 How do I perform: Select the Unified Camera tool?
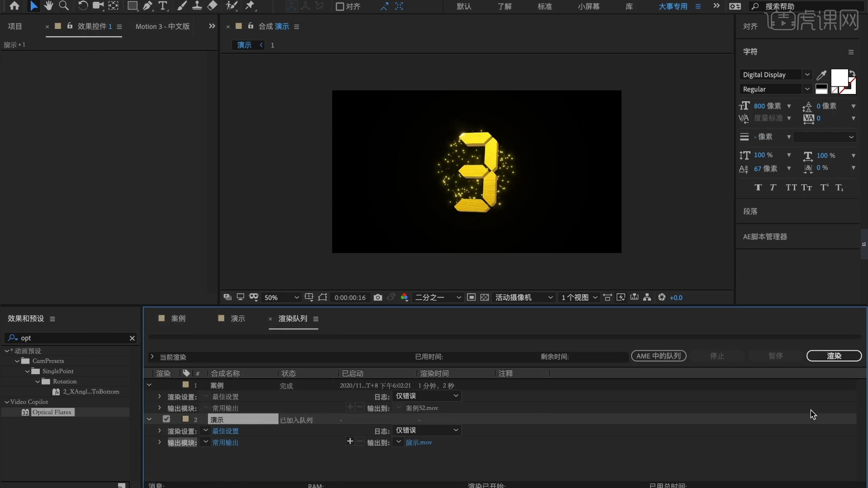point(98,6)
